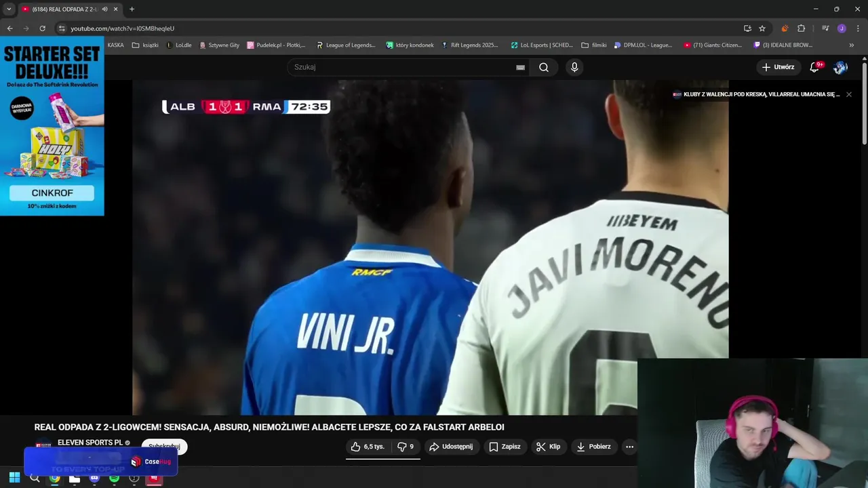
Task: Open LoL Esports schedule bookmark
Action: click(x=541, y=45)
